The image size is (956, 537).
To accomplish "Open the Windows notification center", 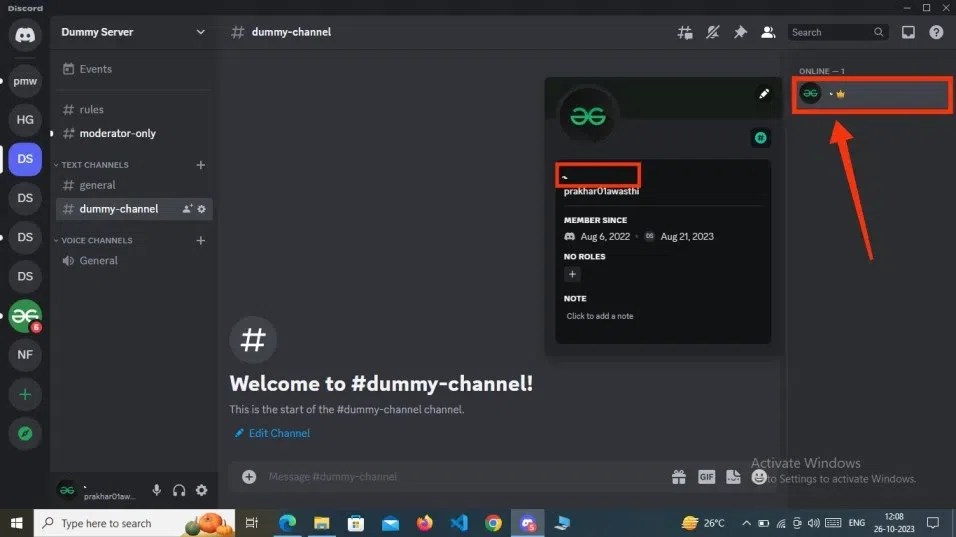I will click(x=933, y=523).
